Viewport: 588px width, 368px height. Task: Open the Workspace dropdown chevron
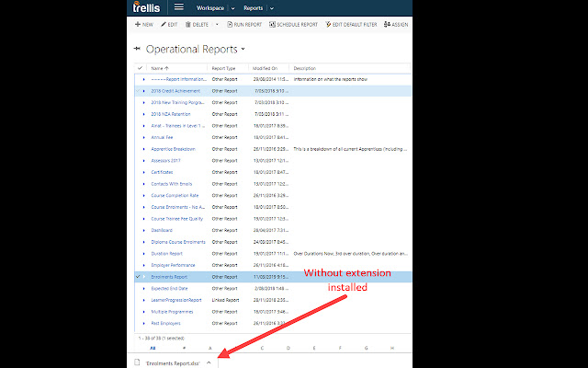(x=232, y=8)
